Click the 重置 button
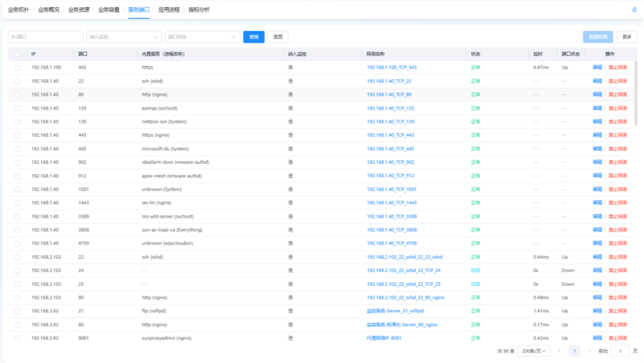This screenshot has height=363, width=644. (x=278, y=37)
